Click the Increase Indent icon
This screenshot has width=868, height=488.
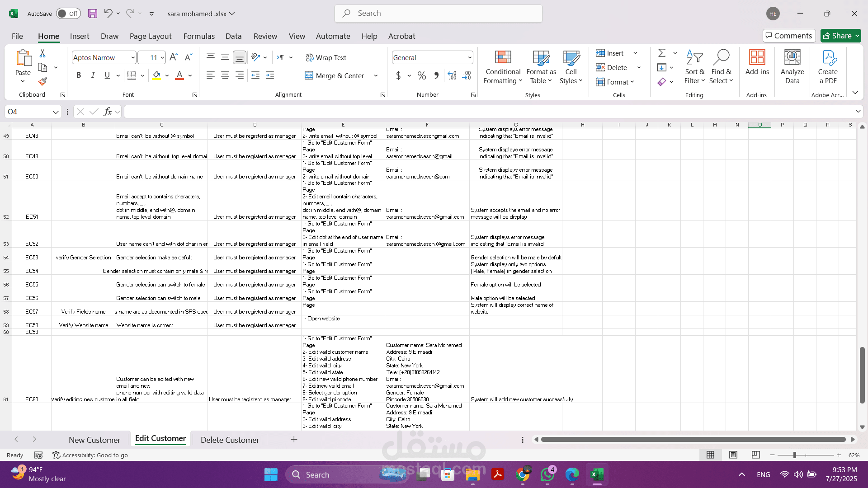(270, 75)
